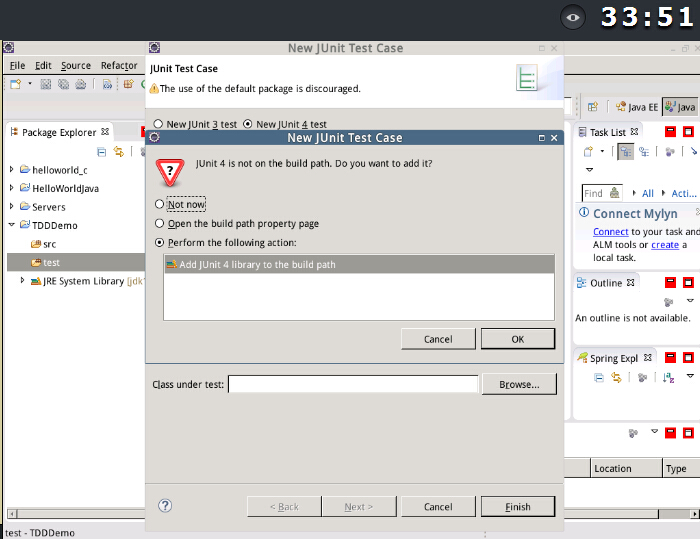Click Collapse All in Spring Explorer toolbar
The width and height of the screenshot is (700, 539).
click(x=599, y=378)
